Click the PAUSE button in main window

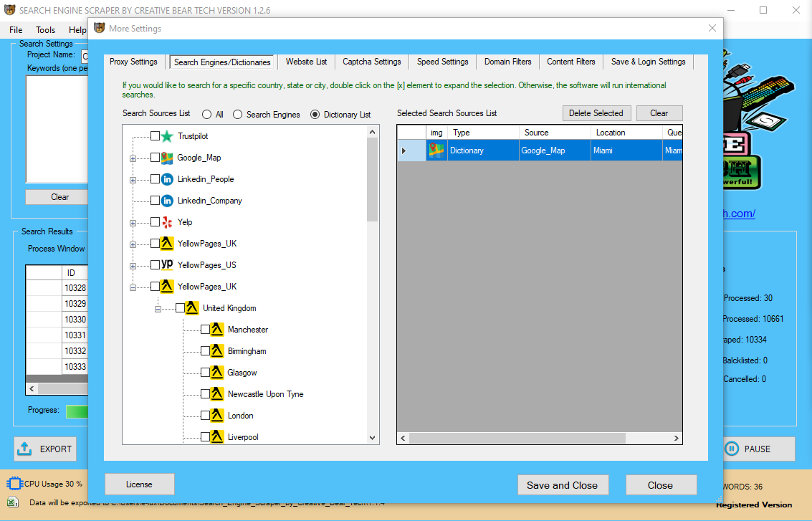click(x=758, y=449)
